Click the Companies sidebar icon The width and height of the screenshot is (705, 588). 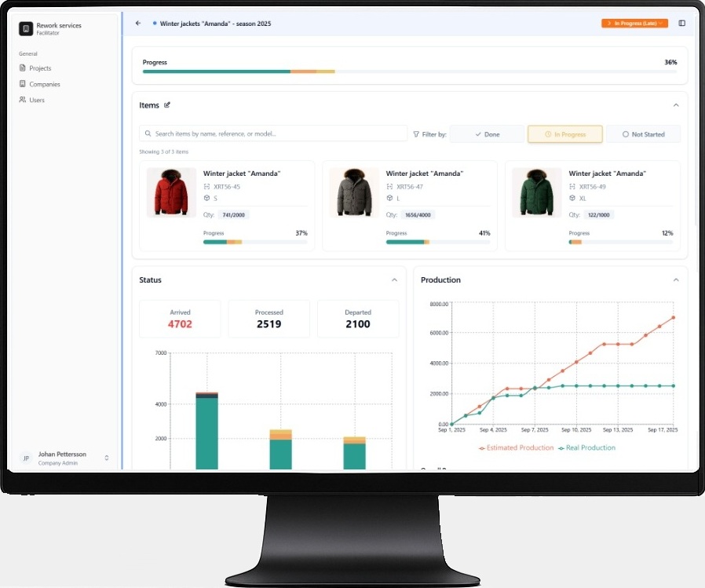pos(23,84)
